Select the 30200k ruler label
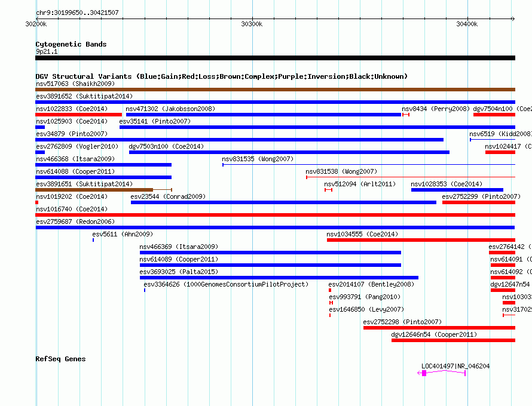Image resolution: width=532 pixels, height=406 pixels. pyautogui.click(x=36, y=24)
